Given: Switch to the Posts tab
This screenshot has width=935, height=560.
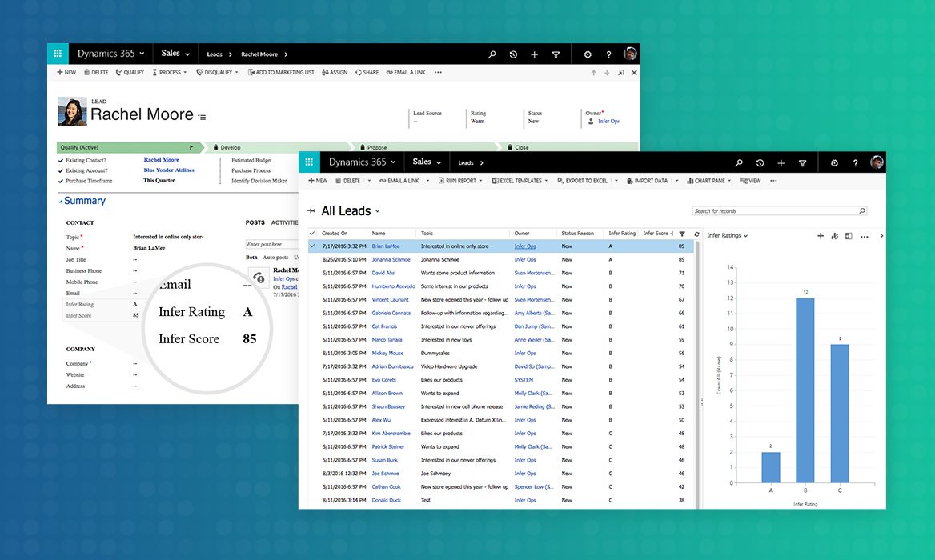Looking at the screenshot, I should pyautogui.click(x=255, y=223).
